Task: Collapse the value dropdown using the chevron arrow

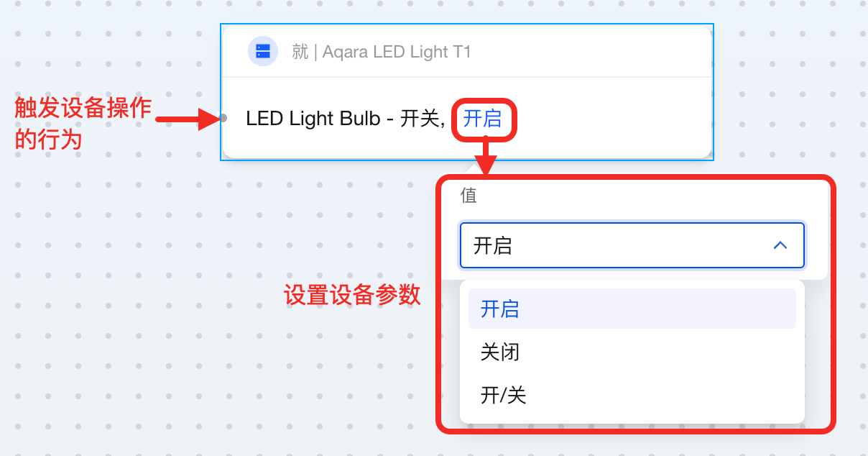Action: point(780,245)
